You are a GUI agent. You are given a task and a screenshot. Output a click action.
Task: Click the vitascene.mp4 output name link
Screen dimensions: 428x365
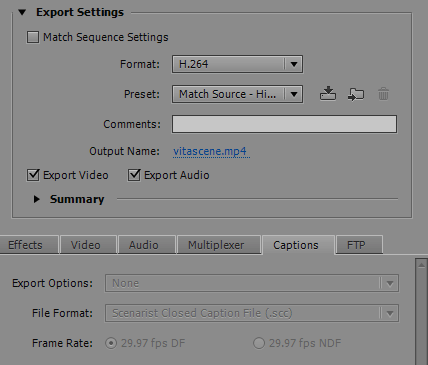210,151
